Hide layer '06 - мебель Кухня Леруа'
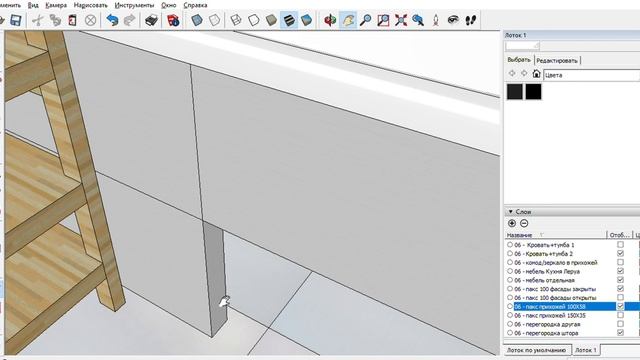This screenshot has width=640, height=360. click(x=620, y=271)
